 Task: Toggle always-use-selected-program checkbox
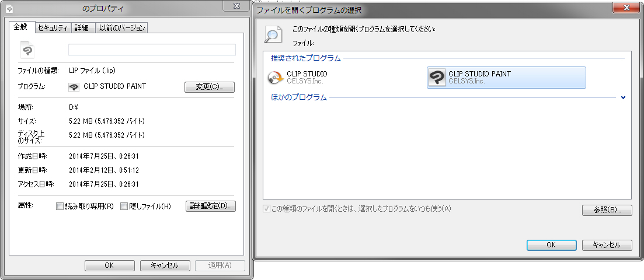[266, 209]
